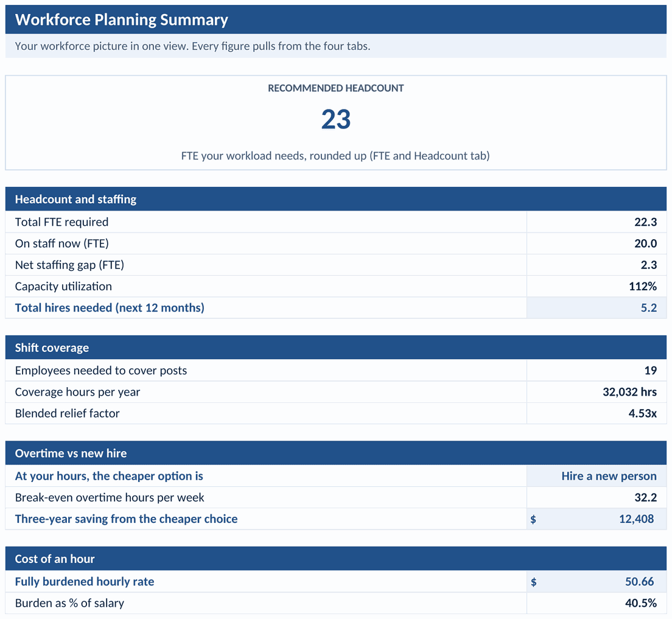Select the recommended headcount value 23
The height and width of the screenshot is (619, 672).
pos(335,119)
